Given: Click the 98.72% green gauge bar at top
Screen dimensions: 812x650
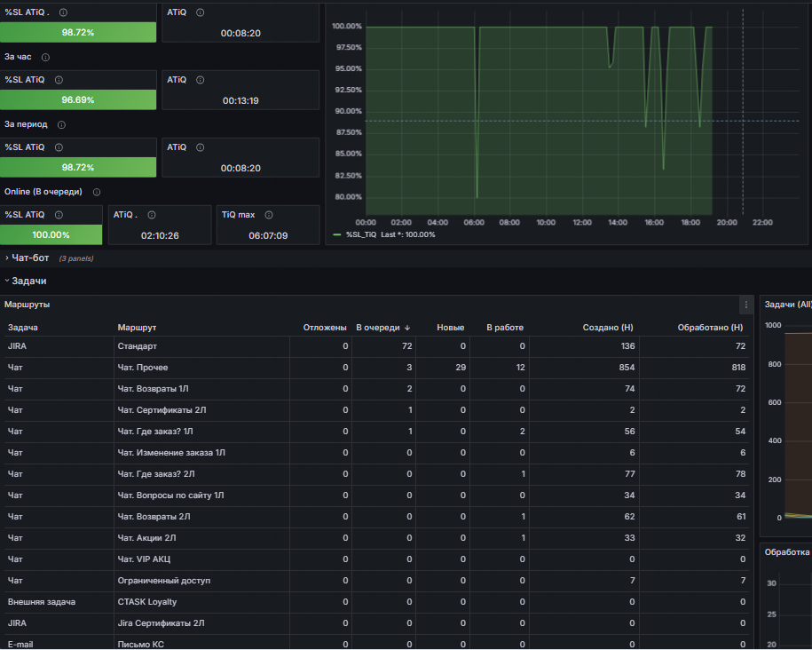Looking at the screenshot, I should (78, 32).
